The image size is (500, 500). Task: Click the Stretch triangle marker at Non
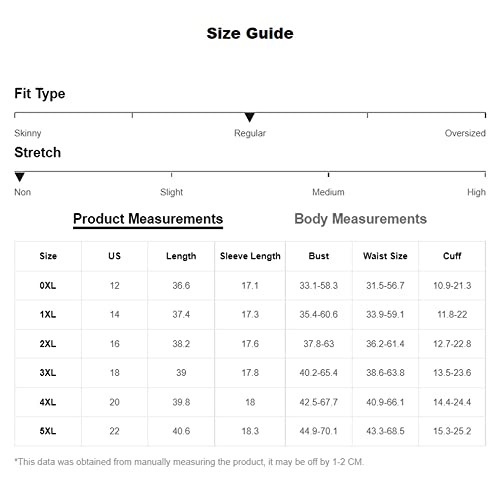pyautogui.click(x=20, y=177)
